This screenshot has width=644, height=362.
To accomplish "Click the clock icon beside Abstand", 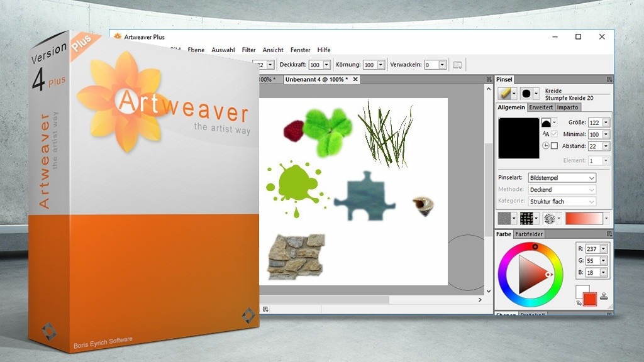I will click(545, 146).
